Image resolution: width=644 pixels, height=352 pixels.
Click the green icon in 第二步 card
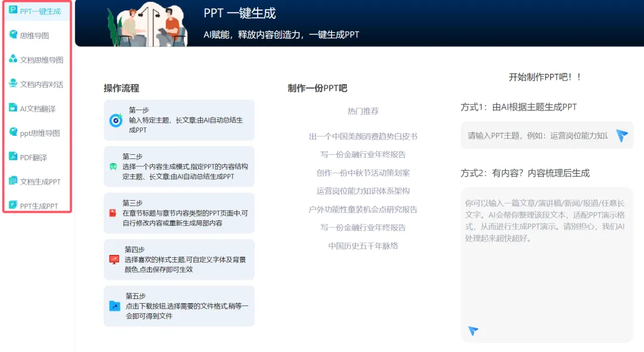tap(113, 167)
